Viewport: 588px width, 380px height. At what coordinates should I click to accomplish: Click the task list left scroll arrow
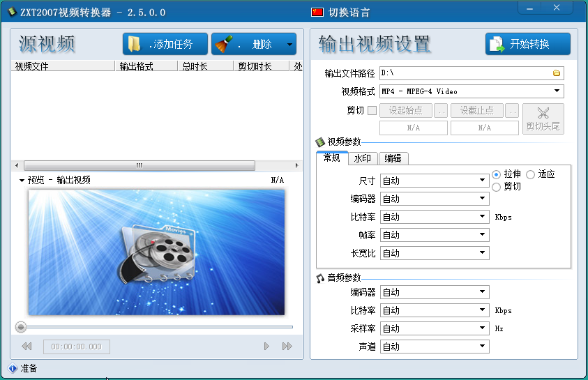[x=17, y=165]
